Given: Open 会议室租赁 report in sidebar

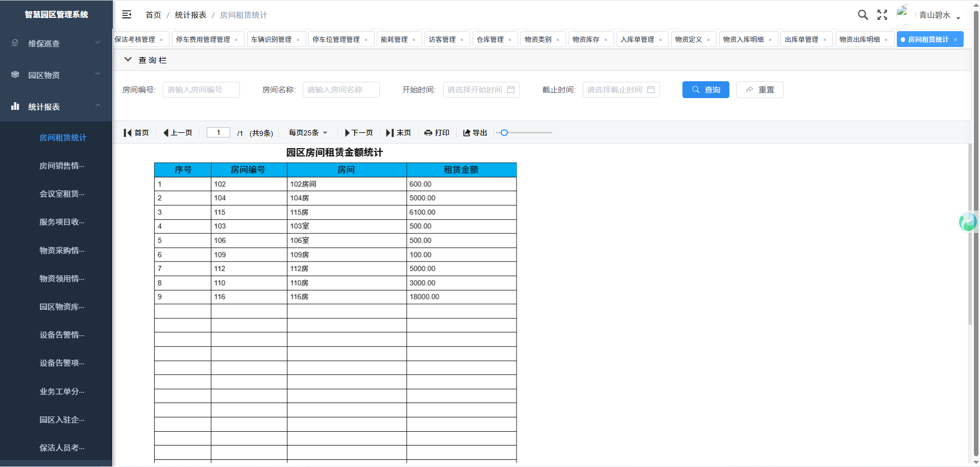Looking at the screenshot, I should point(62,194).
